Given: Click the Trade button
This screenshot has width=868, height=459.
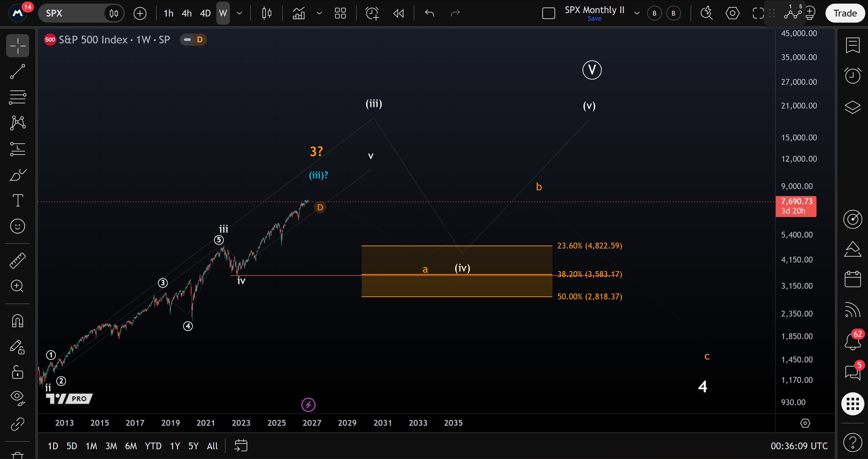Looking at the screenshot, I should [845, 13].
